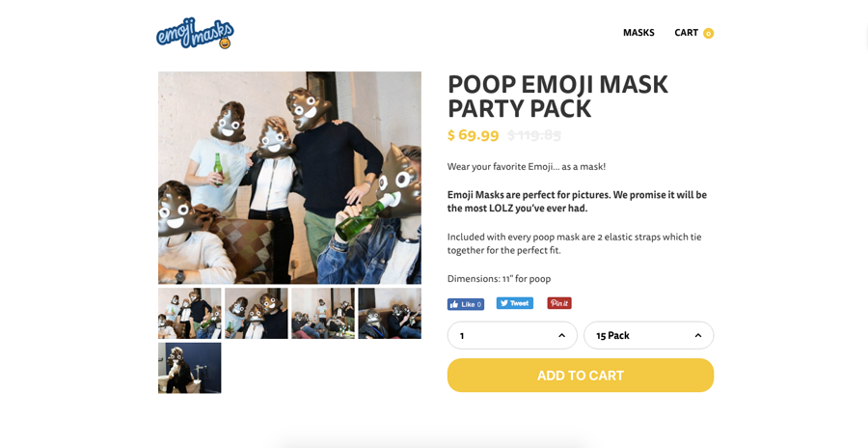Click the emoji masks logo
Screen dimensions: 868x448
click(195, 33)
